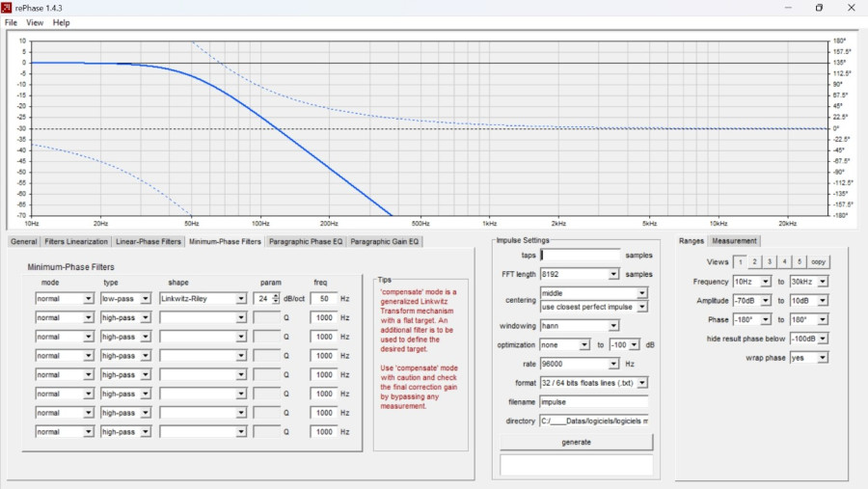Select the Minimum-Phase Filters tab

[225, 241]
